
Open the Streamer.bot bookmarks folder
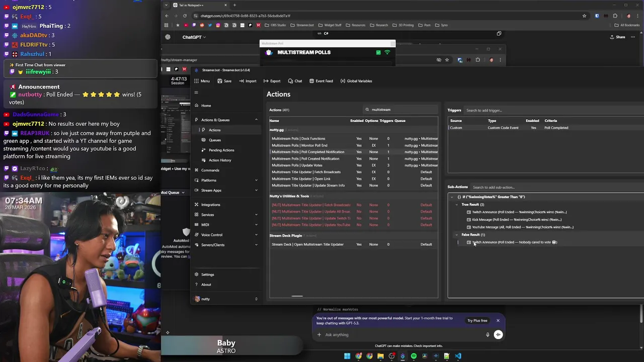pyautogui.click(x=302, y=25)
